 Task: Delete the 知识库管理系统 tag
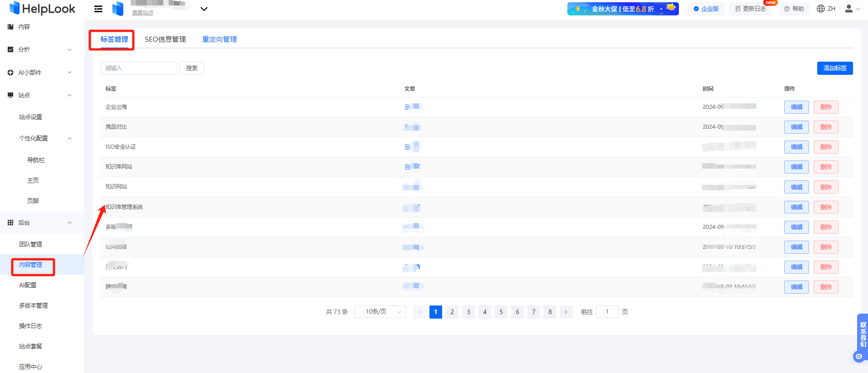point(826,207)
